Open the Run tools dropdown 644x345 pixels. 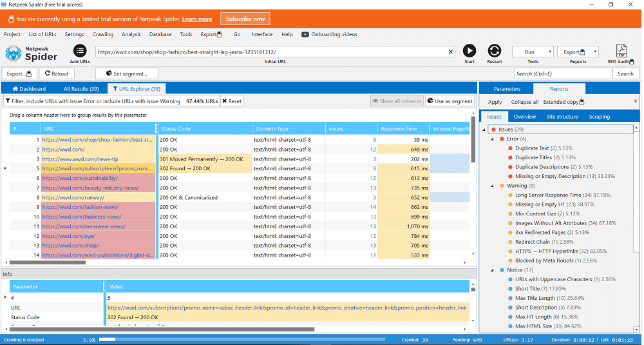(533, 52)
